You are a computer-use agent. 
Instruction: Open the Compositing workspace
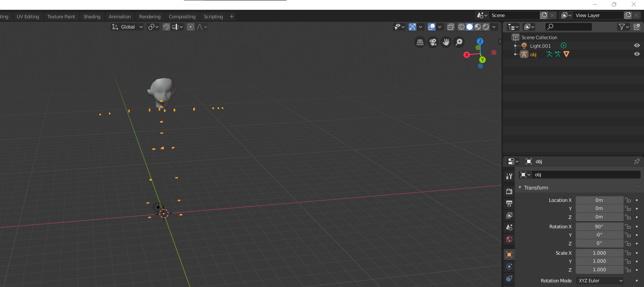tap(182, 16)
